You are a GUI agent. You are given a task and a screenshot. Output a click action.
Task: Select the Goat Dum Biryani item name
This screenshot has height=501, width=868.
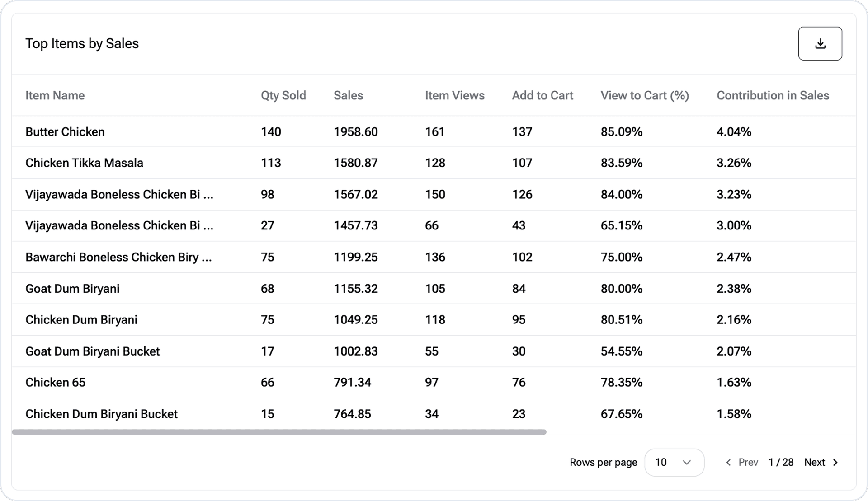pyautogui.click(x=72, y=288)
